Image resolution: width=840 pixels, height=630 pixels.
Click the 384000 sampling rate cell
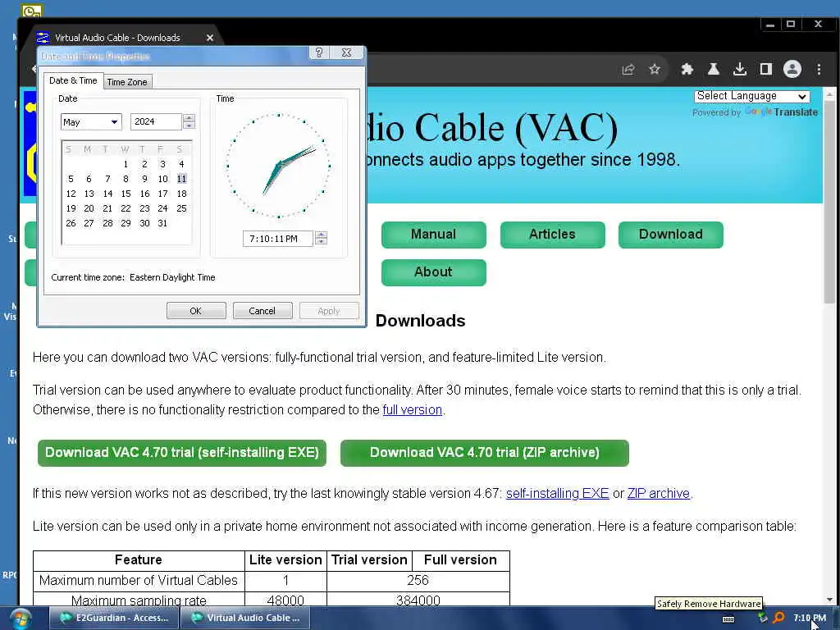[418, 600]
